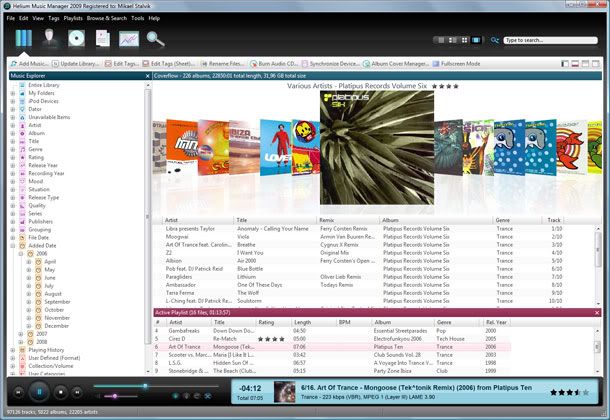Switch to album list view mode icon

tap(453, 40)
